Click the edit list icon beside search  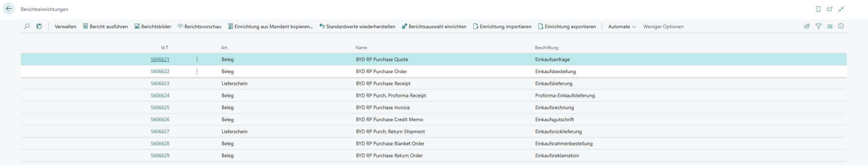tap(39, 26)
